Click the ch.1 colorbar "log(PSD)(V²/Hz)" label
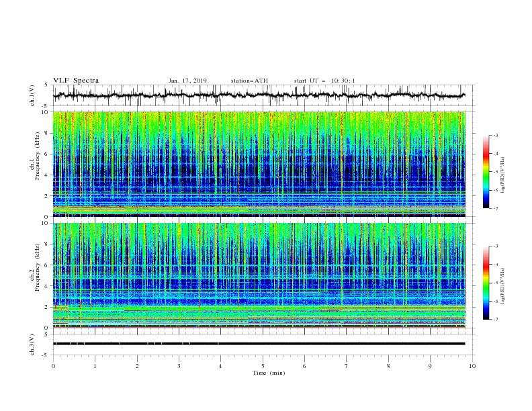Screen dimensions: 532x411 [503, 175]
